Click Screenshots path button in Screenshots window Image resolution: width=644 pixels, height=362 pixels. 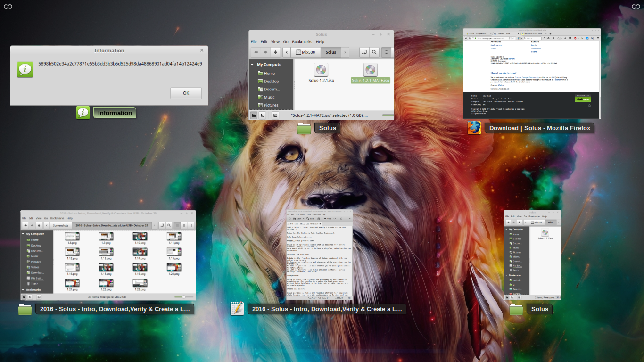pyautogui.click(x=61, y=225)
